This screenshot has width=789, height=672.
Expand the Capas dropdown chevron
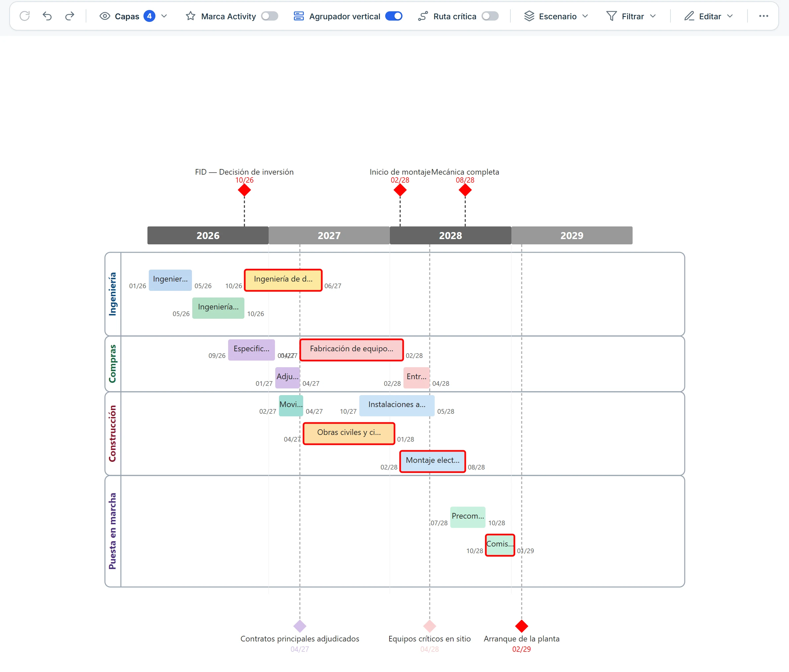164,16
